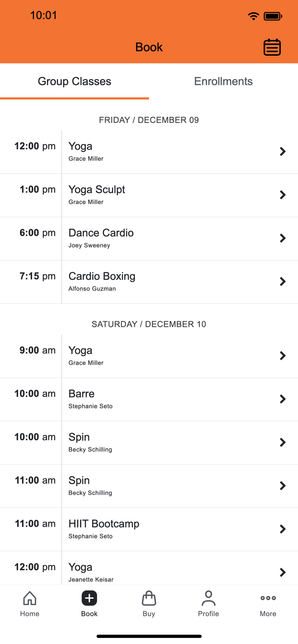This screenshot has width=298, height=644.
Task: Open the HIIT Bootcamp chevron arrow
Action: pyautogui.click(x=283, y=529)
